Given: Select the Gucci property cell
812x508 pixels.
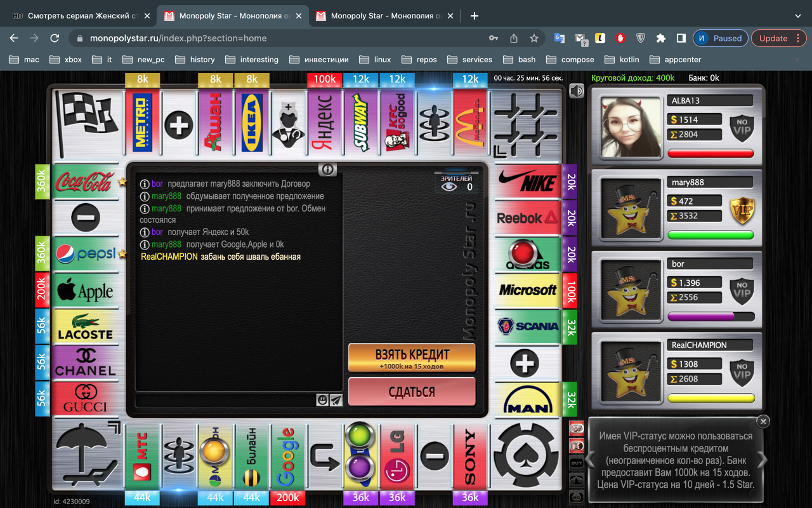Looking at the screenshot, I should pyautogui.click(x=85, y=399).
